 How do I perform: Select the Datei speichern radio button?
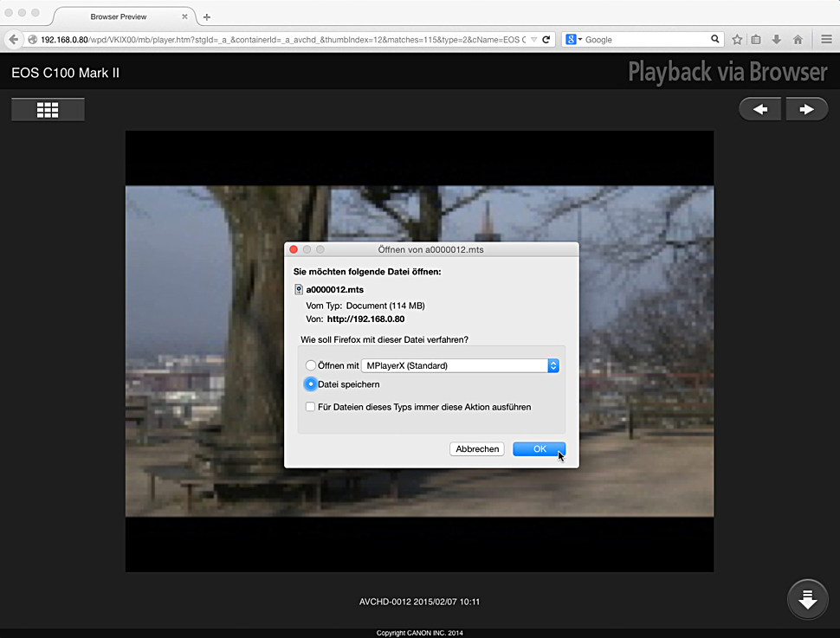[x=311, y=384]
